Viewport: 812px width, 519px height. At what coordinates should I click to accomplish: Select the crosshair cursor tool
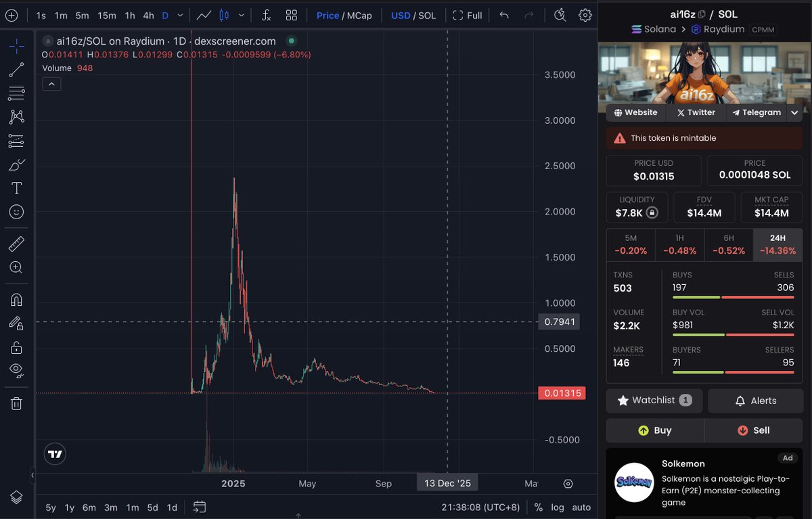17,46
